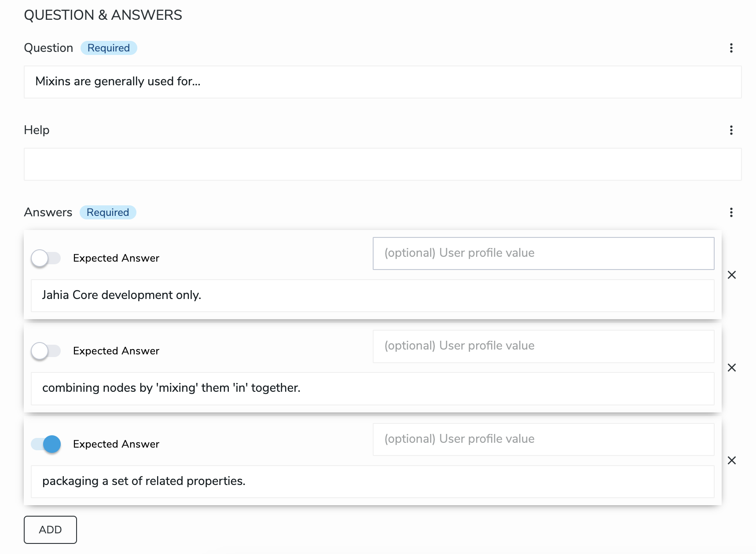
Task: Edit the 'Jahia Core development only.' answer text
Action: 372,295
